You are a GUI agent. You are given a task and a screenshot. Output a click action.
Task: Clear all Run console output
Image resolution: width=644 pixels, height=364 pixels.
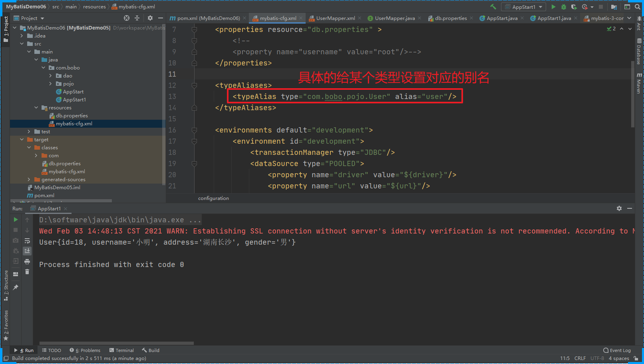(27, 272)
